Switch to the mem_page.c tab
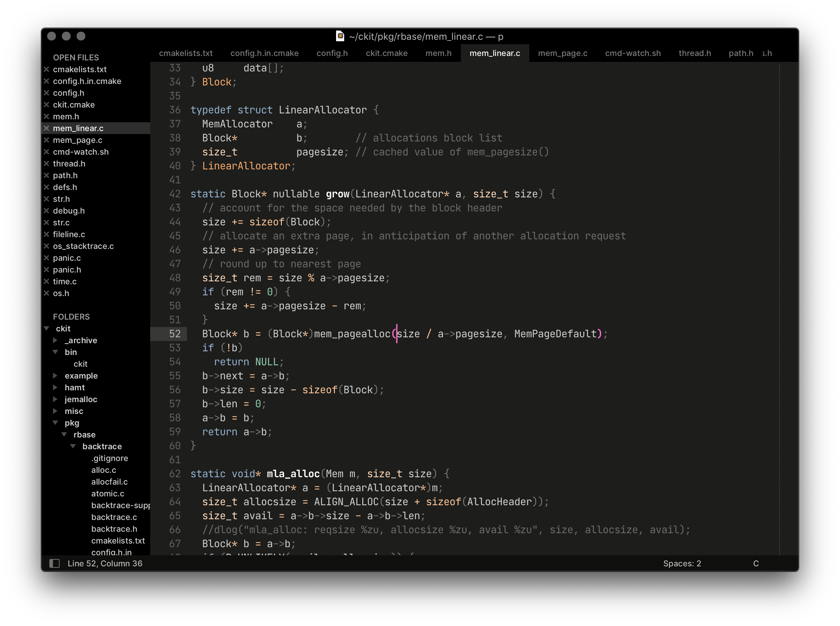Image resolution: width=840 pixels, height=626 pixels. pyautogui.click(x=562, y=53)
